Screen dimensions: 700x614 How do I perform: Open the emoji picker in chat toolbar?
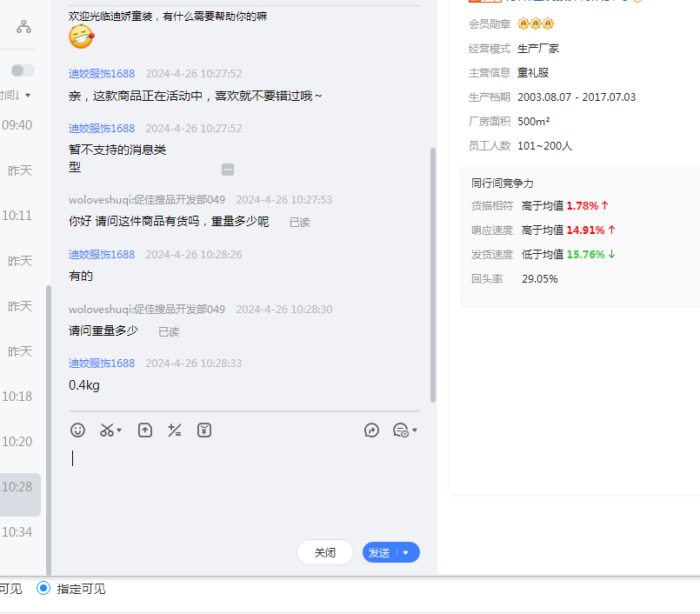coord(78,430)
